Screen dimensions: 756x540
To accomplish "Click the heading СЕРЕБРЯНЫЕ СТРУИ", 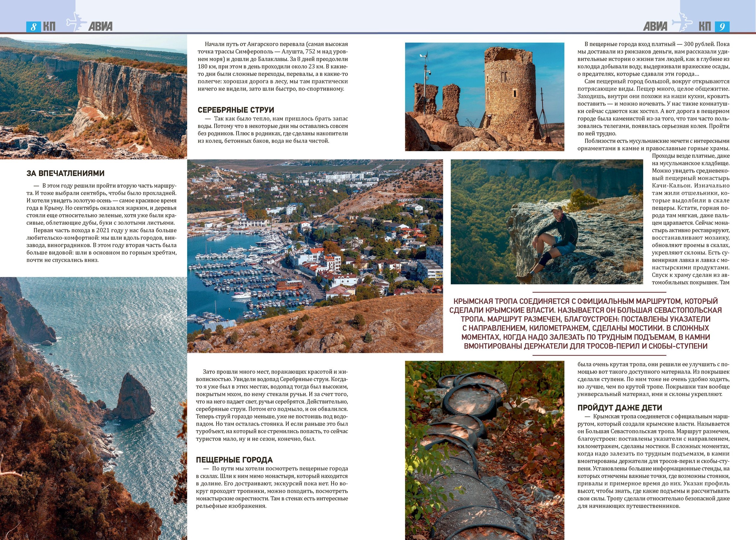I will coord(236,110).
